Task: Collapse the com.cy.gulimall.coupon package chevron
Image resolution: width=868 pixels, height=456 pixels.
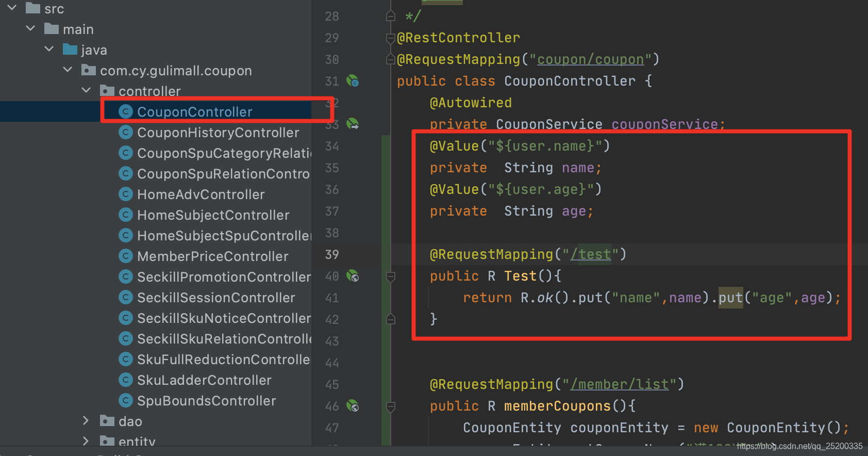Action: (x=68, y=70)
